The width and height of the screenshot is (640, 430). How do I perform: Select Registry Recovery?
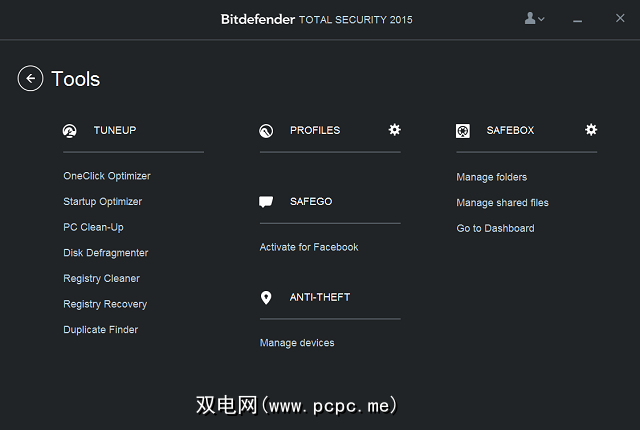click(105, 304)
